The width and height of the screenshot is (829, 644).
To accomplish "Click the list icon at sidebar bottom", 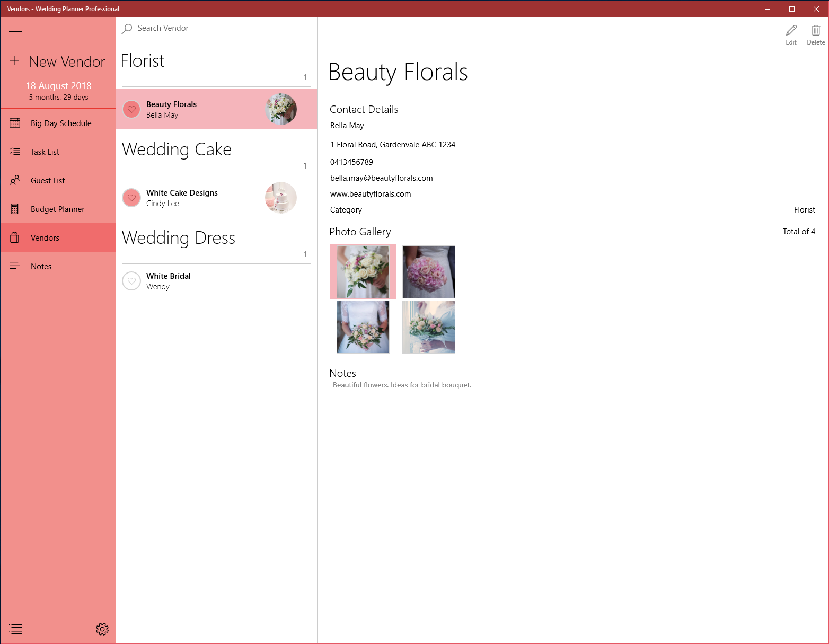I will 15,629.
